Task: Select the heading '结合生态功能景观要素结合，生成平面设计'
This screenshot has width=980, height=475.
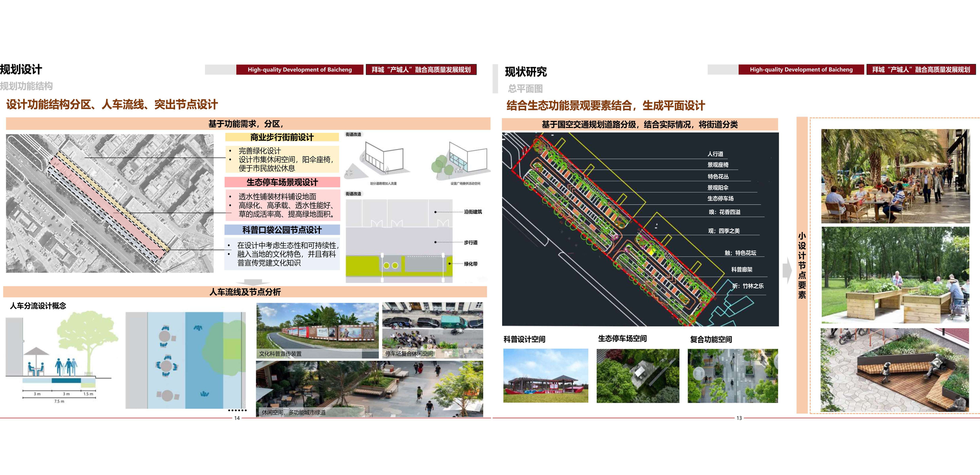Action: click(x=606, y=105)
